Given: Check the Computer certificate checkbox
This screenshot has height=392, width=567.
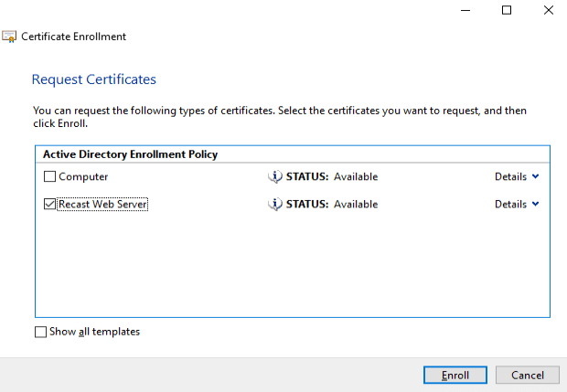Looking at the screenshot, I should click(50, 177).
